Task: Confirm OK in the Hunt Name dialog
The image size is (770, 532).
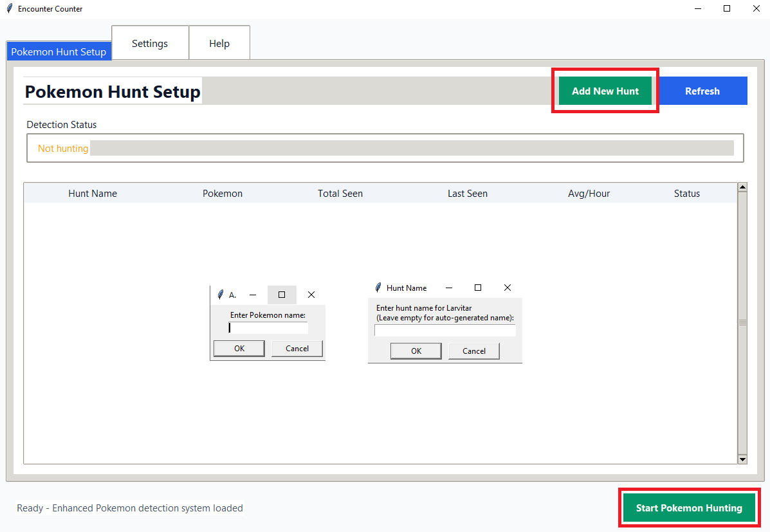Action: (x=416, y=351)
